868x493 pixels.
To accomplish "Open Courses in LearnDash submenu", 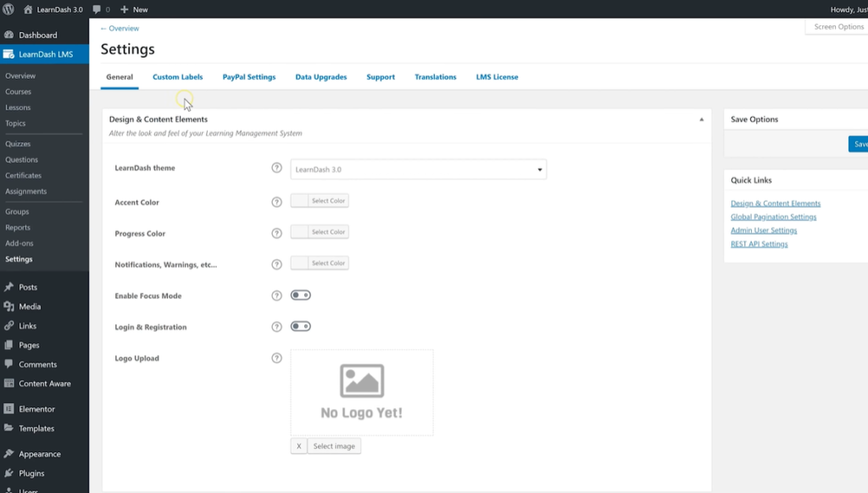I will (x=19, y=91).
